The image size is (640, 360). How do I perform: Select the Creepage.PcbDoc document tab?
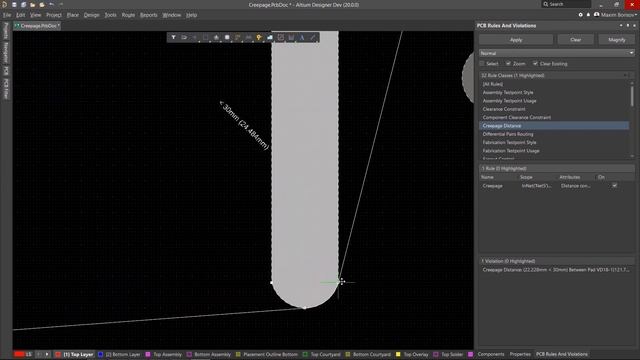37,26
